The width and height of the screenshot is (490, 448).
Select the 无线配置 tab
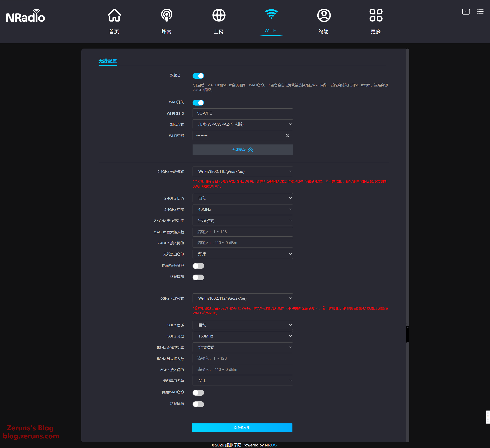[107, 61]
